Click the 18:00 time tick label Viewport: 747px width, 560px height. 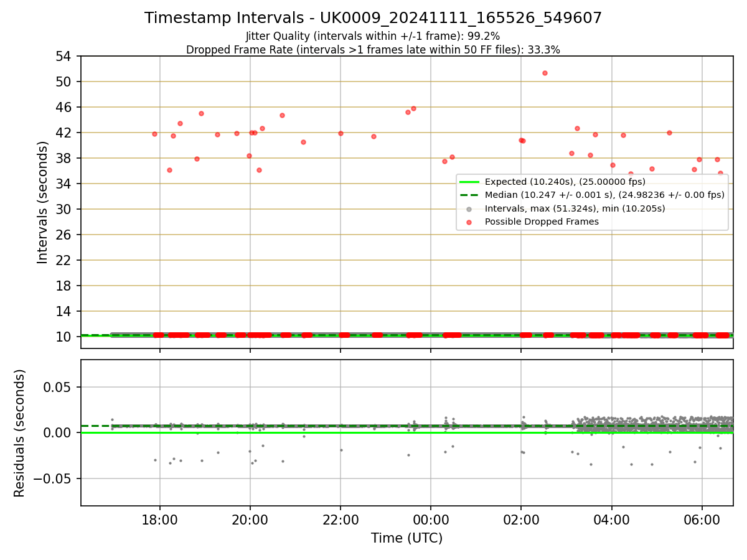160,520
